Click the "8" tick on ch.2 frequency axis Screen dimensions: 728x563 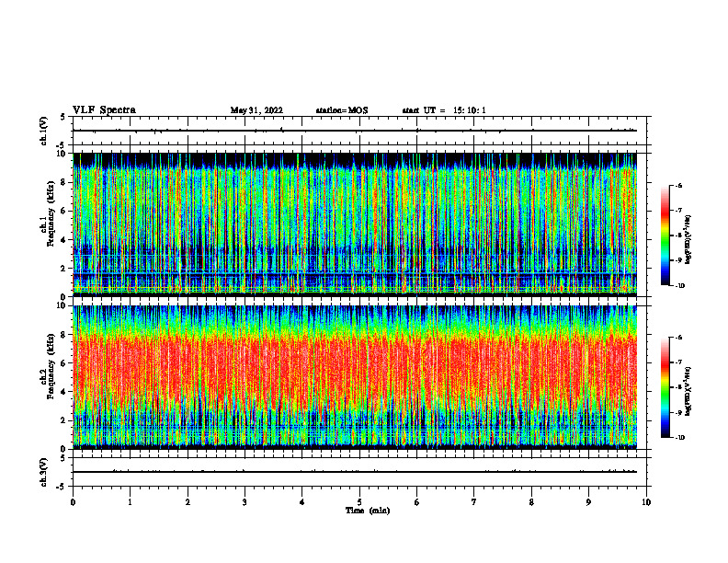[63, 335]
